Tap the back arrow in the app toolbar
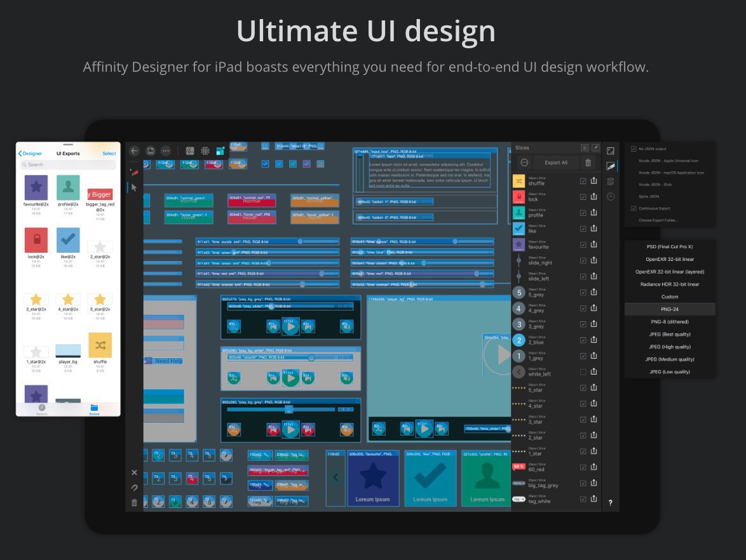 [x=134, y=151]
